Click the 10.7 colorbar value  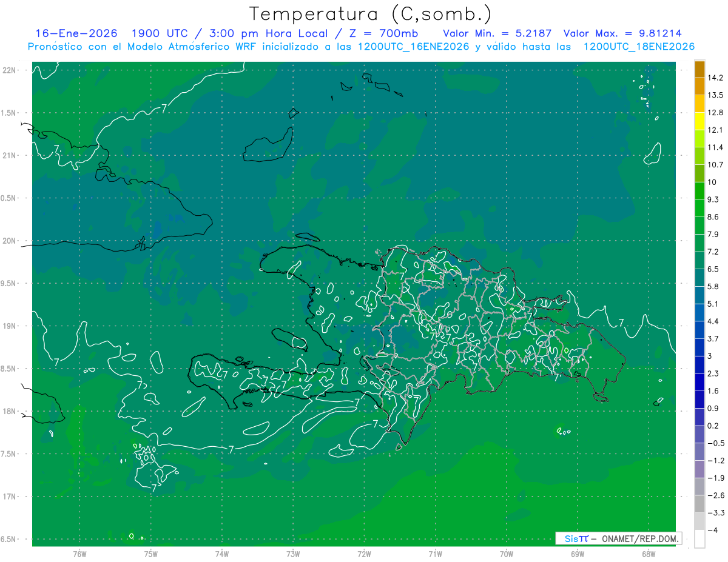(x=716, y=165)
